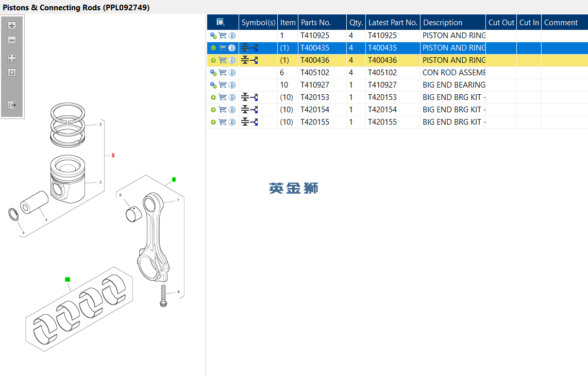Sort by Latest Part No. column header

click(x=393, y=23)
